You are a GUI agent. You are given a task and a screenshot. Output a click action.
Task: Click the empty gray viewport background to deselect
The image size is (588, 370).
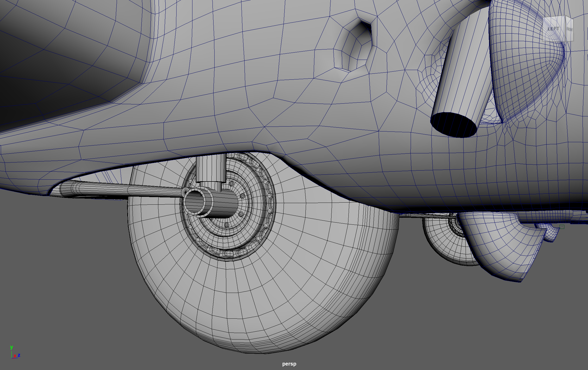point(65,286)
